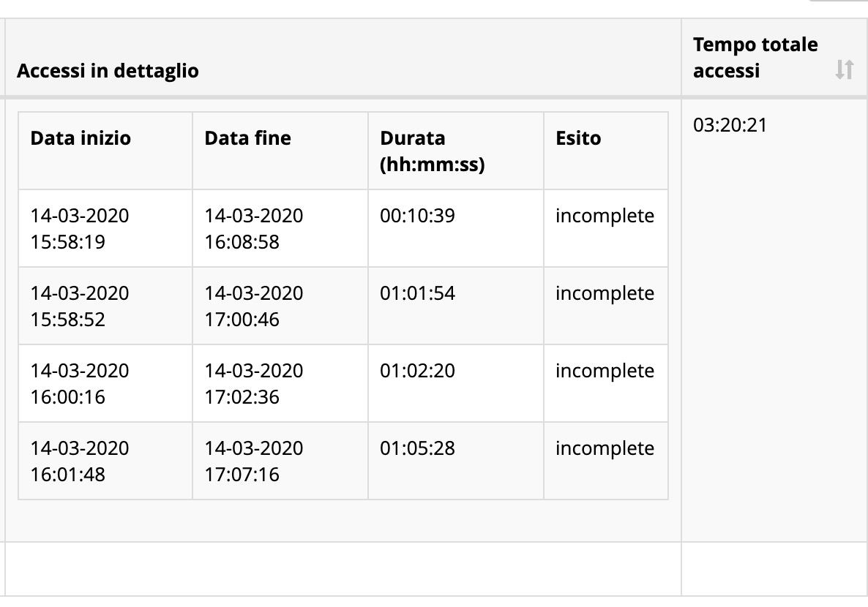Image resolution: width=868 pixels, height=607 pixels.
Task: Click the Accessi in dettaglio column header
Action: [x=108, y=71]
